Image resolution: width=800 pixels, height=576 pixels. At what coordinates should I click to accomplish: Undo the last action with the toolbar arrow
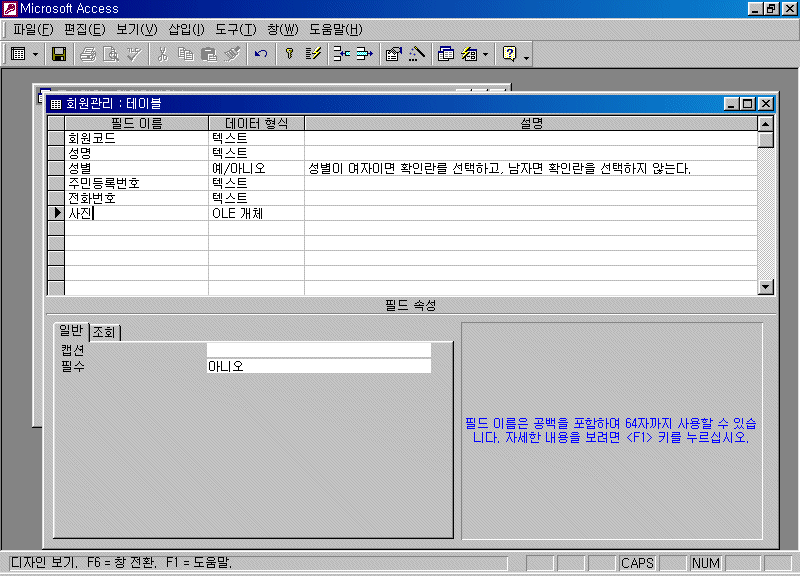(x=261, y=54)
